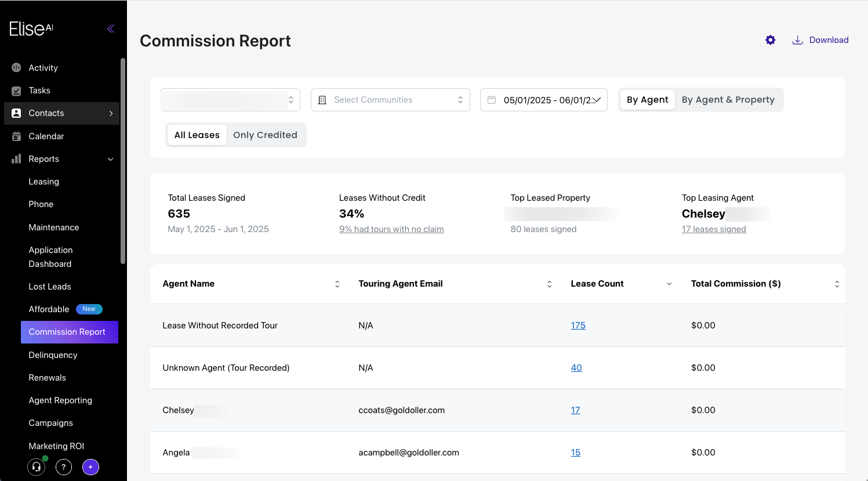
Task: Open the Phone report
Action: pos(41,204)
